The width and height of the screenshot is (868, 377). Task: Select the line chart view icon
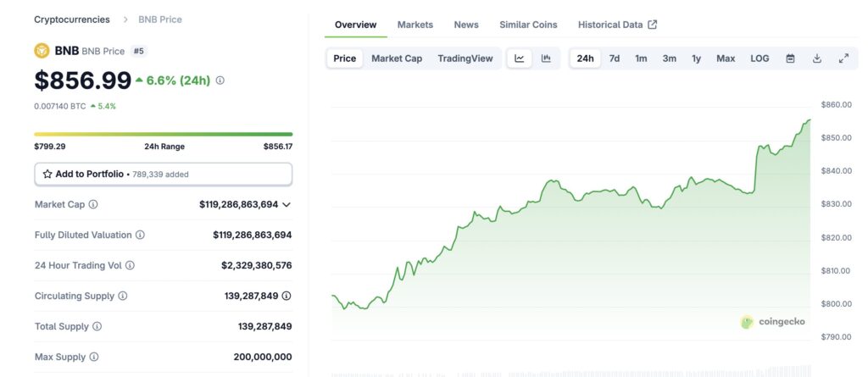point(520,58)
